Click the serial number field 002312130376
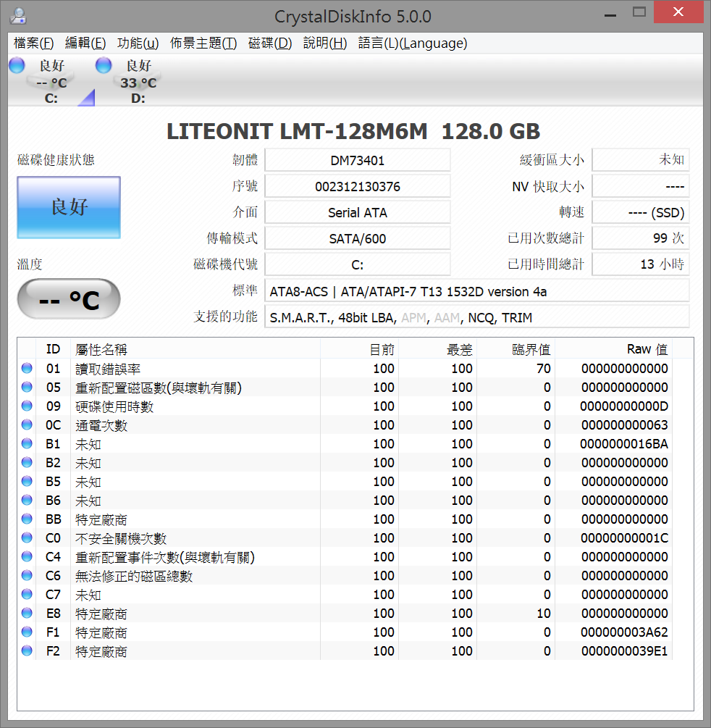Viewport: 711px width, 728px height. pyautogui.click(x=358, y=186)
